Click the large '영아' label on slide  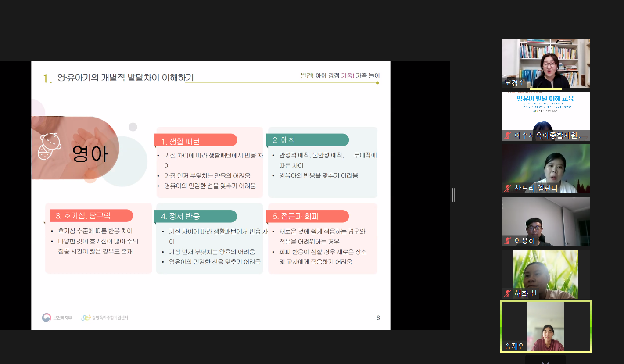pyautogui.click(x=90, y=154)
